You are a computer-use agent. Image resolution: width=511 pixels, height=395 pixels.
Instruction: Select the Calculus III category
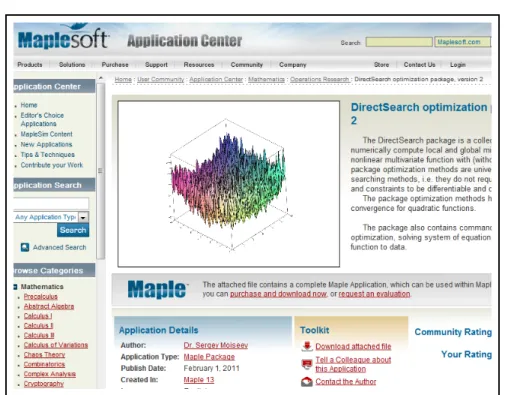[39, 335]
